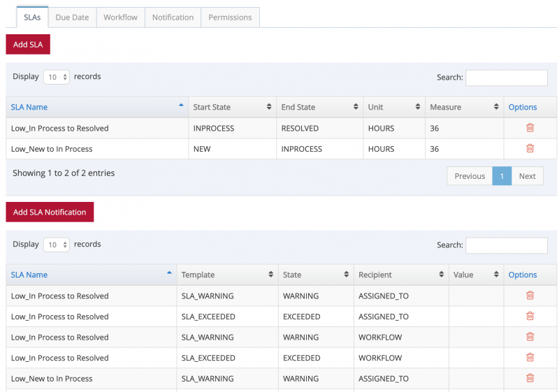559x392 pixels.
Task: Focus the SLA table Search field
Action: point(506,78)
